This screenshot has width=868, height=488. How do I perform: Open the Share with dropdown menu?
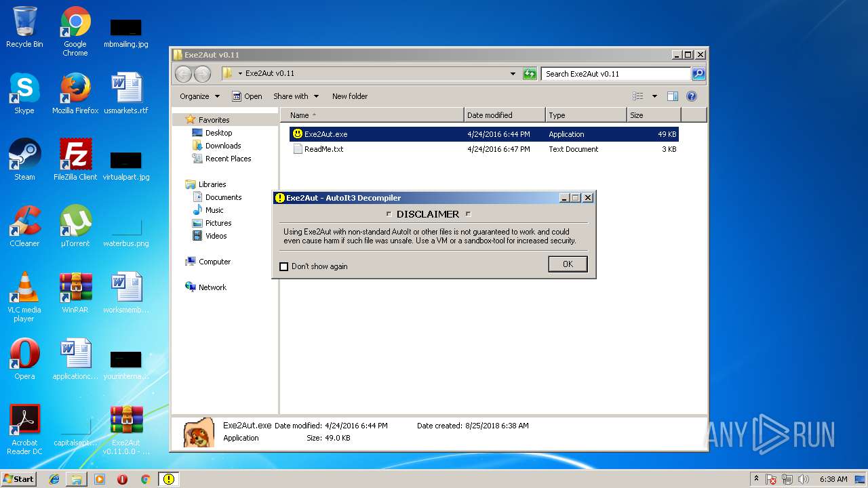296,96
